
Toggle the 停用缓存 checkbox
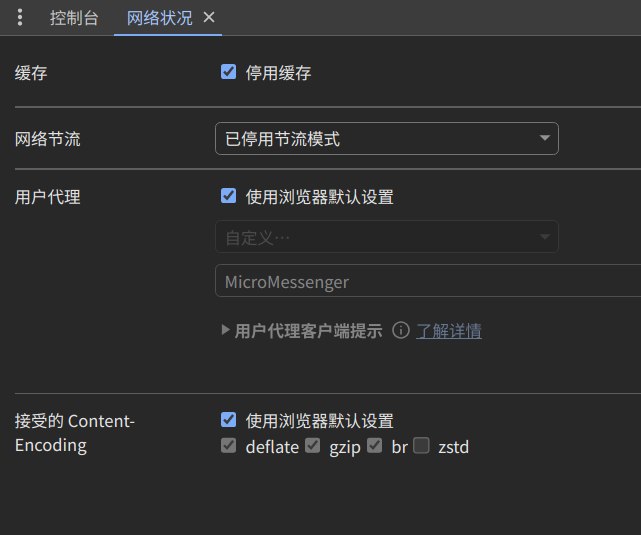pos(229,72)
